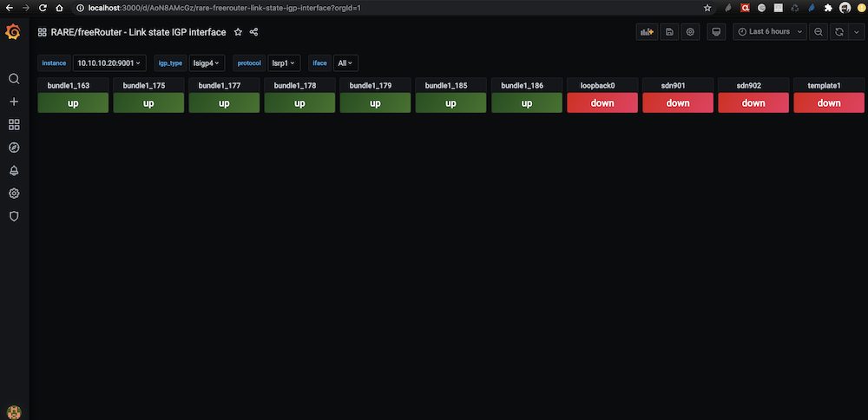Image resolution: width=868 pixels, height=420 pixels.
Task: Open the Grafana home logo
Action: (14, 33)
